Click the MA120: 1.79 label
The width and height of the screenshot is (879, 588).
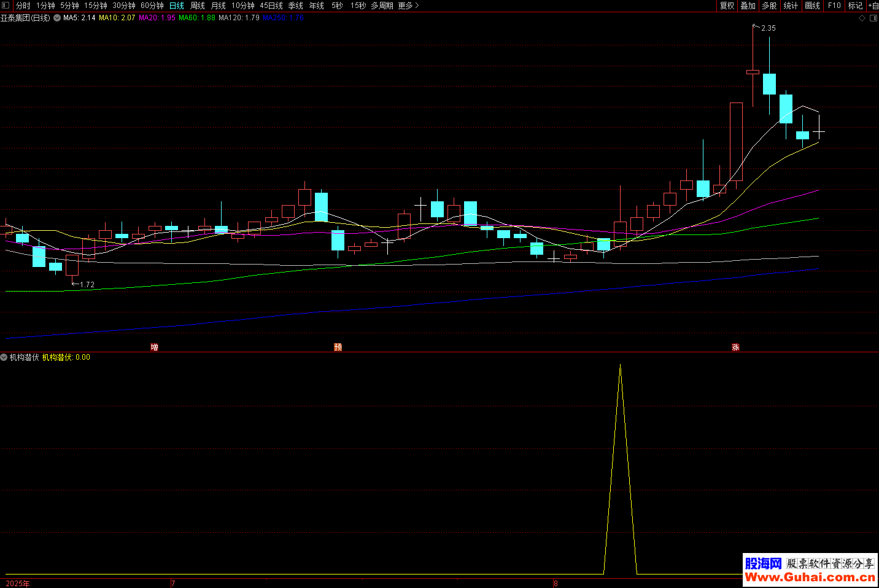pyautogui.click(x=239, y=18)
